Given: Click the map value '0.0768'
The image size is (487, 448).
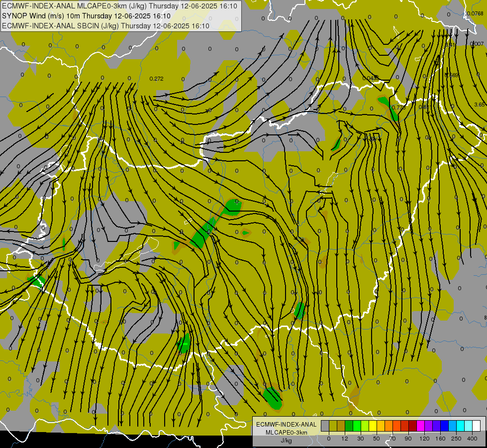Looking at the screenshot, I should coord(475,13).
